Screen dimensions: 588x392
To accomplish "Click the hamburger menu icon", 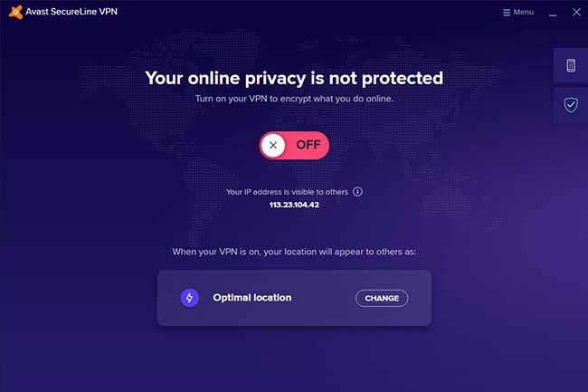I will (507, 13).
